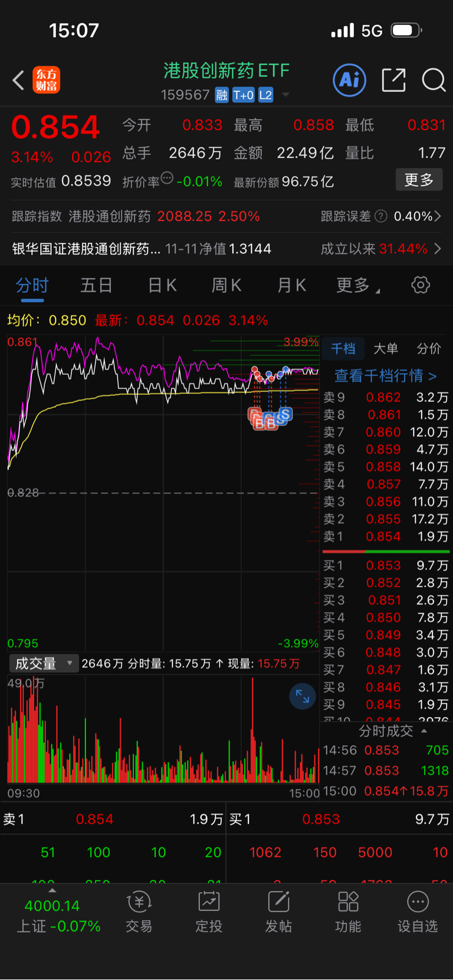Open the 成交量 indicator dropdown
Viewport: 453px width, 980px height.
[x=44, y=664]
